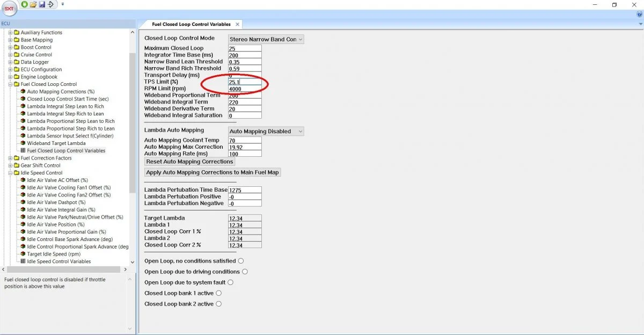Click the arrow-into-box import icon in toolbar
This screenshot has height=335, width=644.
coord(51,4)
